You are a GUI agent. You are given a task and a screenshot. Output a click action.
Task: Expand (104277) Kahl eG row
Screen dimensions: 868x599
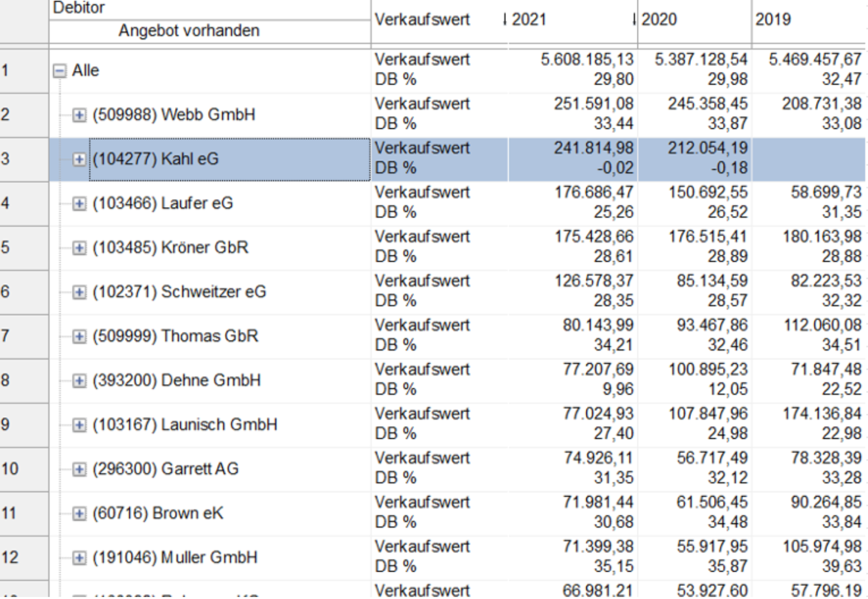pos(79,159)
